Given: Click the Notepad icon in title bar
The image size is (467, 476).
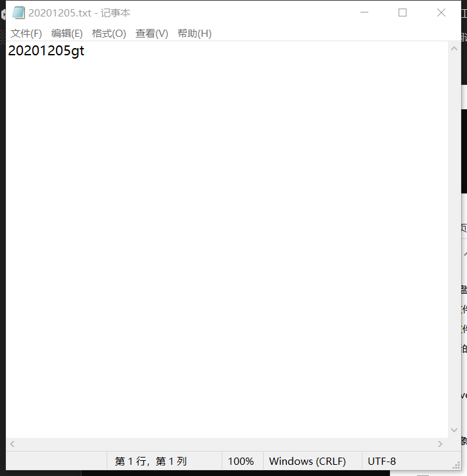Looking at the screenshot, I should (19, 13).
